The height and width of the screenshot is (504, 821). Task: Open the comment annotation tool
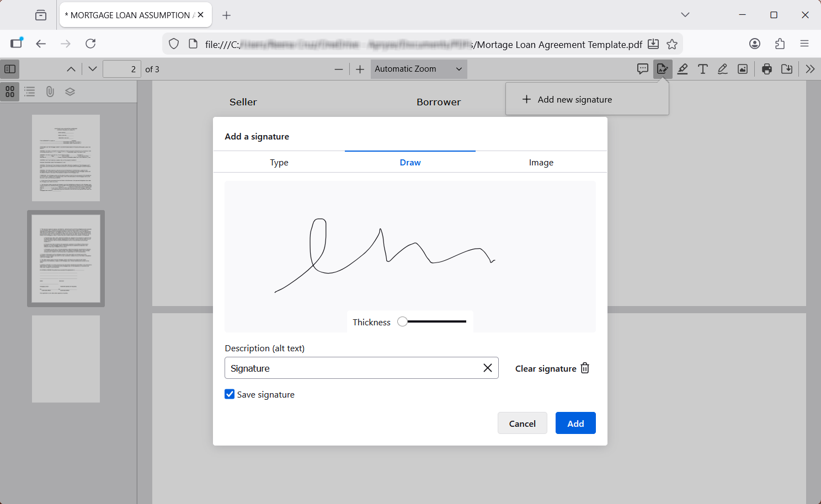point(642,69)
